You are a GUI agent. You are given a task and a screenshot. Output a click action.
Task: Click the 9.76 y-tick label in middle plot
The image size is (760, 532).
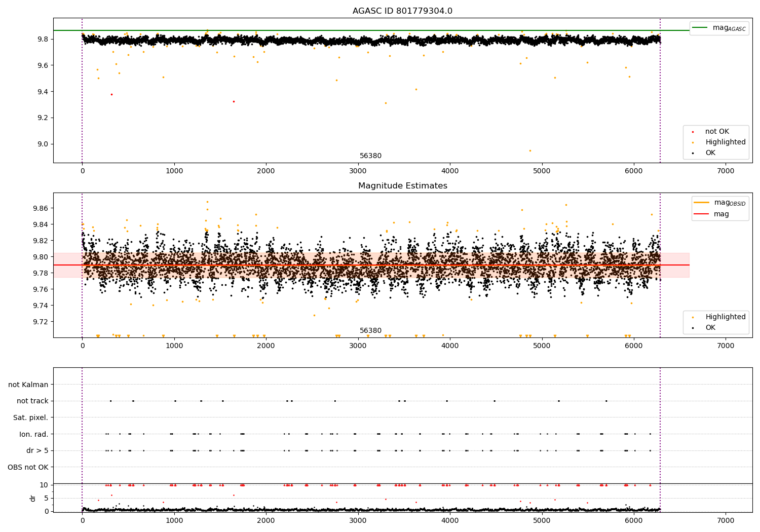(x=41, y=290)
